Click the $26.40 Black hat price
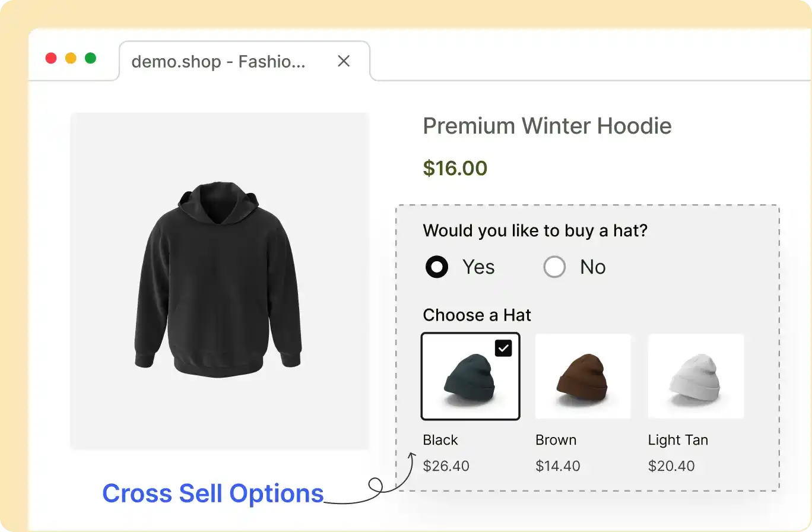The width and height of the screenshot is (812, 532). (x=446, y=466)
